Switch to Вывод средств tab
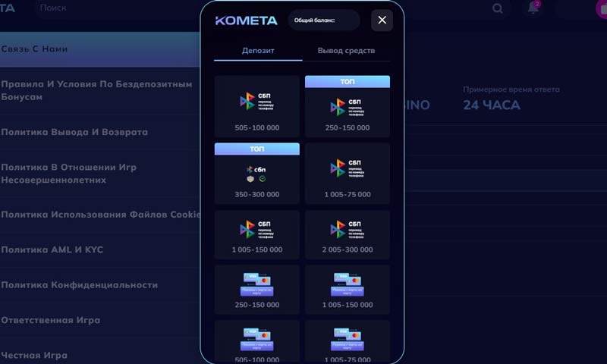 tap(346, 51)
